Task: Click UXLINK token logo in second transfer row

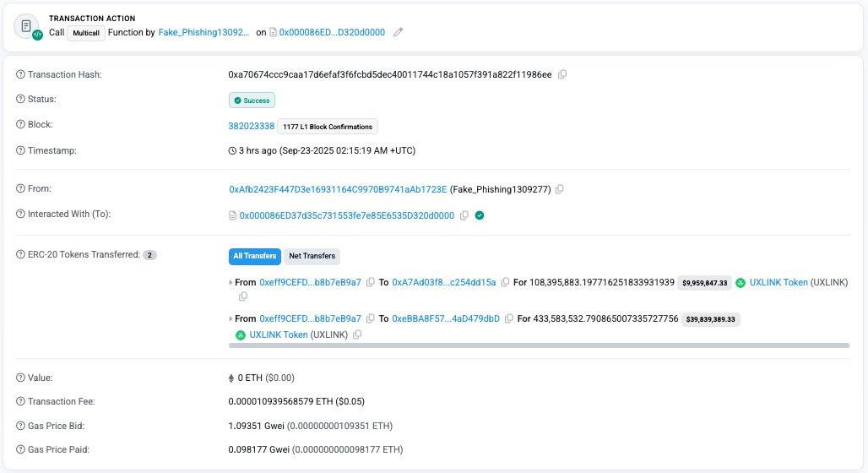Action: pyautogui.click(x=241, y=335)
